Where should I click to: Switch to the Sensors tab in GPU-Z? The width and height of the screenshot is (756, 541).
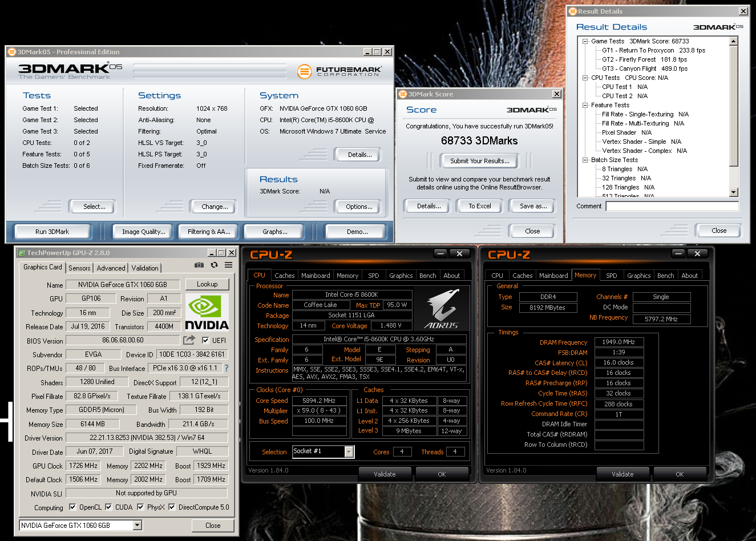[79, 268]
